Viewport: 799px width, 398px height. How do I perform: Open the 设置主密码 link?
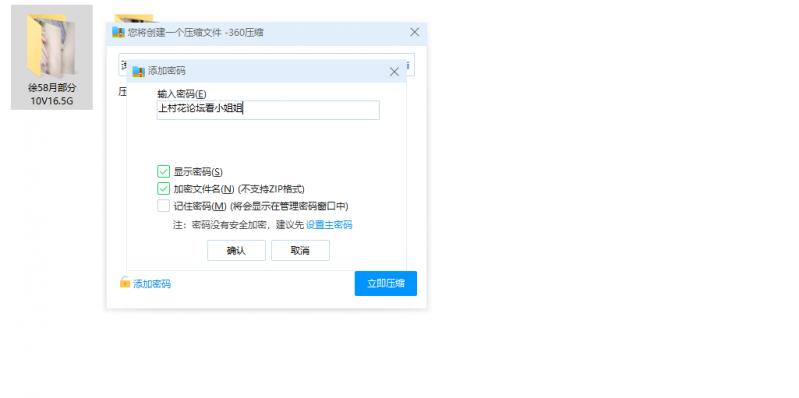pyautogui.click(x=329, y=225)
